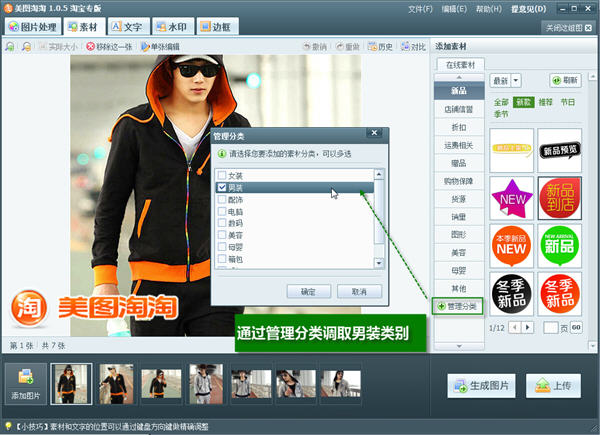The height and width of the screenshot is (435, 600).
Task: Switch to the 水印 watermark tab
Action: coord(173,27)
